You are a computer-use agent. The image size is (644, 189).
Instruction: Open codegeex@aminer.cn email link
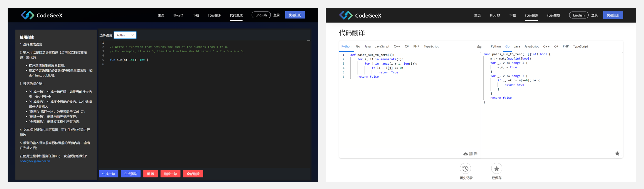(x=35, y=161)
